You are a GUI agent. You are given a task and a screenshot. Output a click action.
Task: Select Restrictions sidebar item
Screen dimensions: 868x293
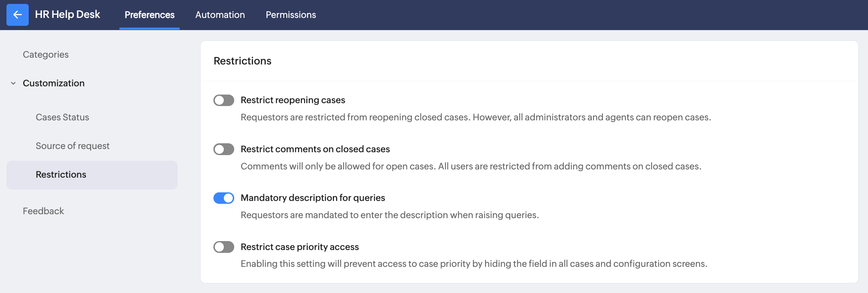point(61,174)
